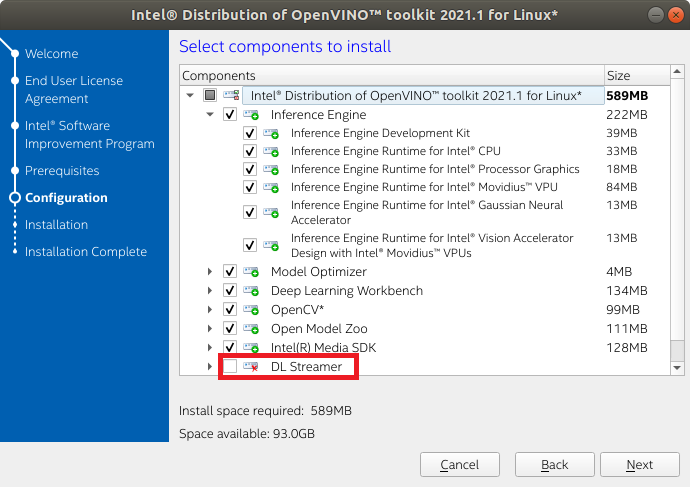Click the install icon beside Deep Learning Workbench
This screenshot has height=487, width=690.
251,291
